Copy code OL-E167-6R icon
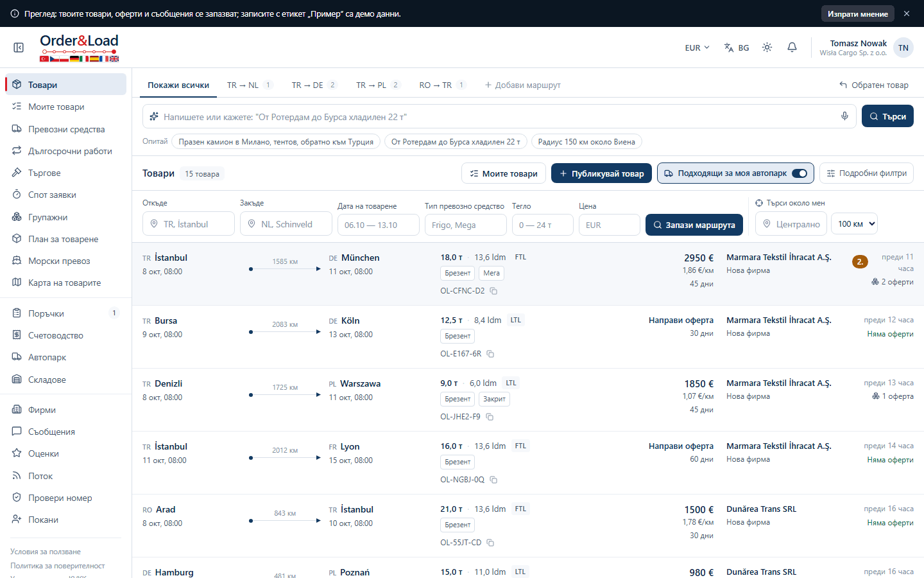 point(490,354)
